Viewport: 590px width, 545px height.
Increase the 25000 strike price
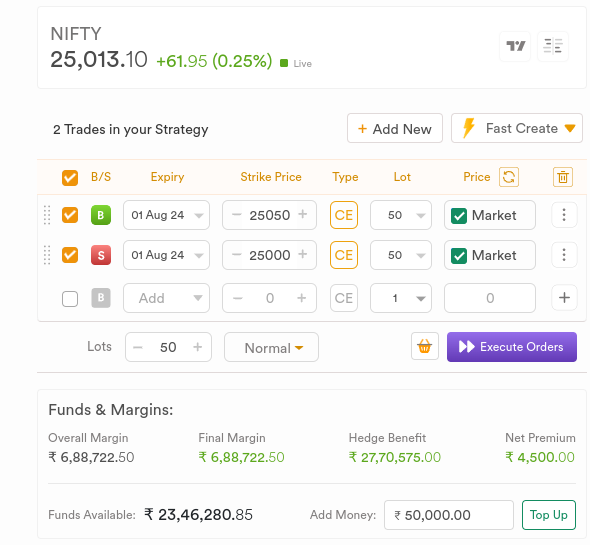pyautogui.click(x=303, y=254)
